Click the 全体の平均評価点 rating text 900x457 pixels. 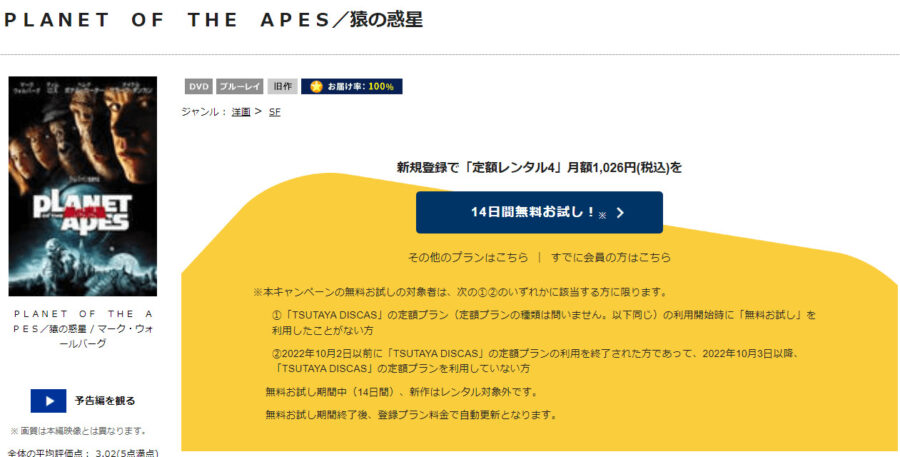point(83,452)
